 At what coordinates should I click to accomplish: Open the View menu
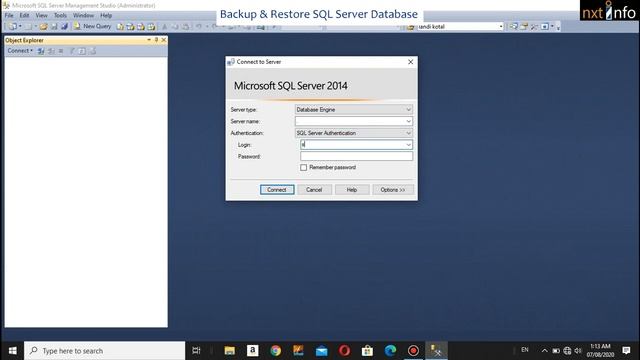pyautogui.click(x=42, y=16)
